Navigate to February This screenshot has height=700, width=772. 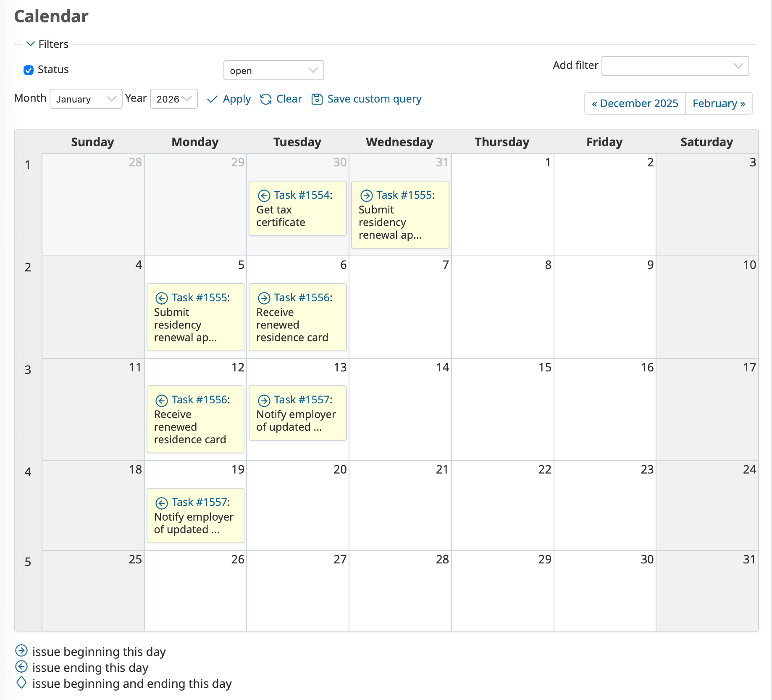click(719, 103)
